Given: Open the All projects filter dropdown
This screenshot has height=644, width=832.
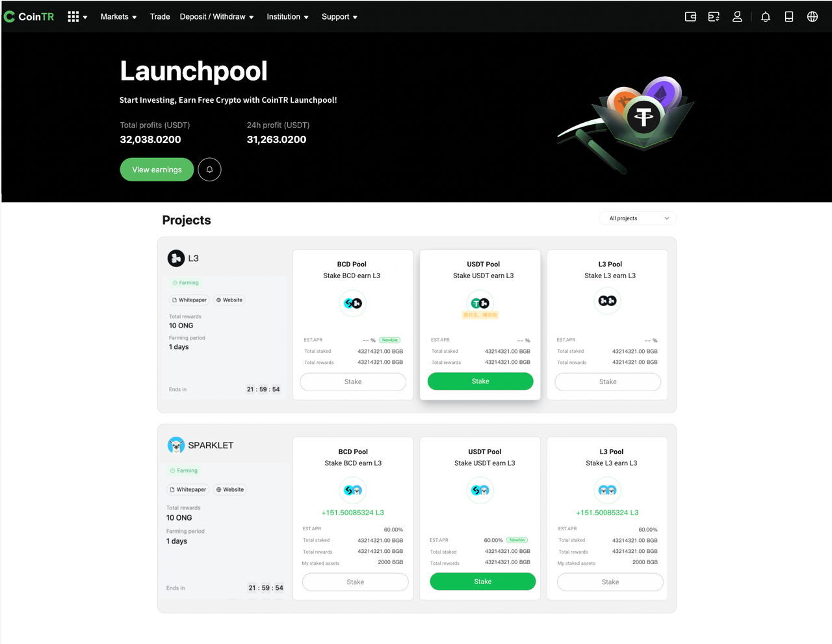Looking at the screenshot, I should click(x=638, y=218).
